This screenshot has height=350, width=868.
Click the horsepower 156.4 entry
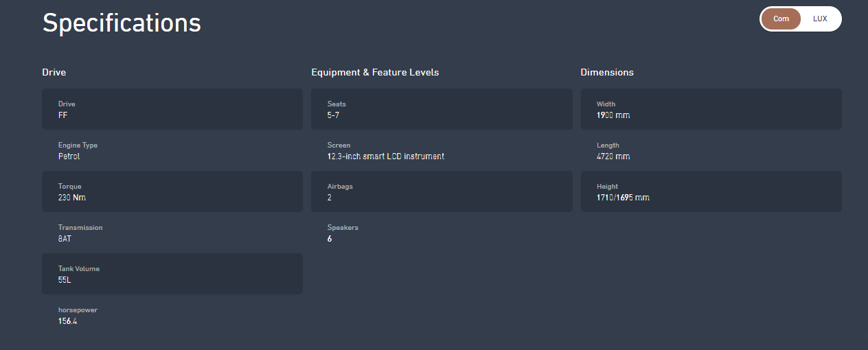pyautogui.click(x=172, y=315)
